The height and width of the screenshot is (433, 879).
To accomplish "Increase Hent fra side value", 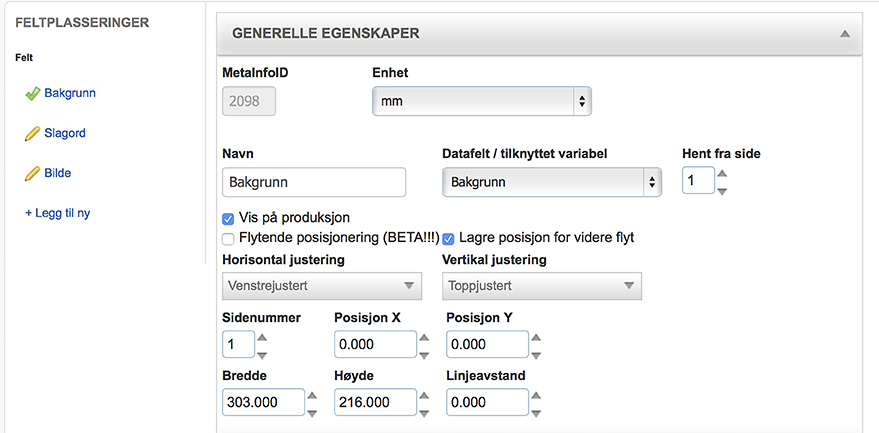I will [723, 172].
